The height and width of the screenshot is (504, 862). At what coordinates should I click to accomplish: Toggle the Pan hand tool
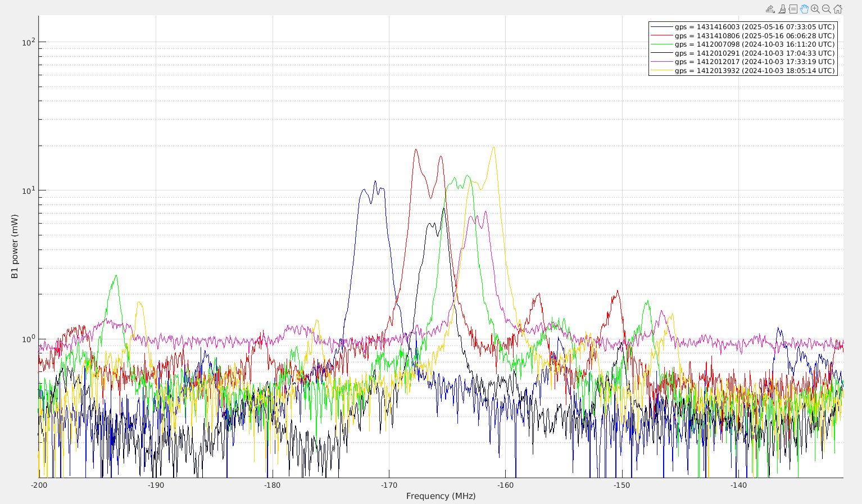click(x=804, y=9)
